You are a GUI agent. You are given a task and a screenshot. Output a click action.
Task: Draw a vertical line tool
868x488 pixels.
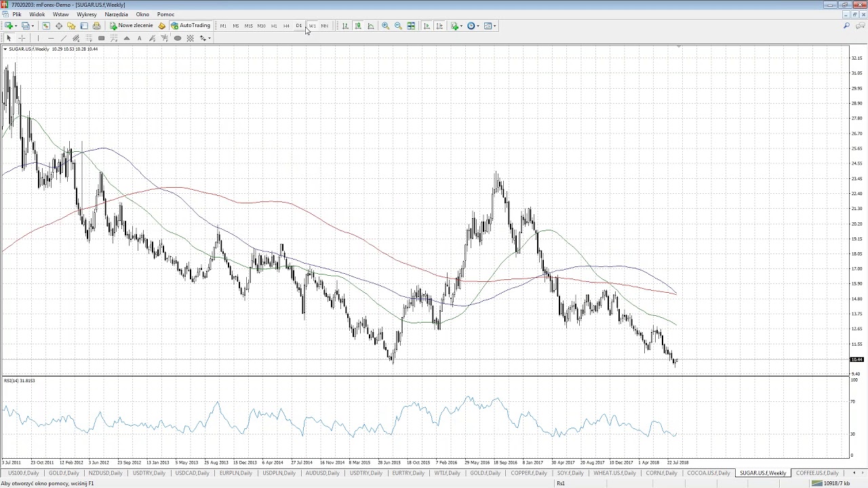click(x=38, y=38)
